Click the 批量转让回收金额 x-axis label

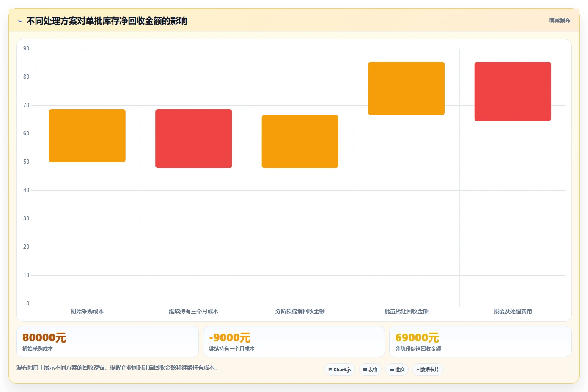pyautogui.click(x=407, y=311)
